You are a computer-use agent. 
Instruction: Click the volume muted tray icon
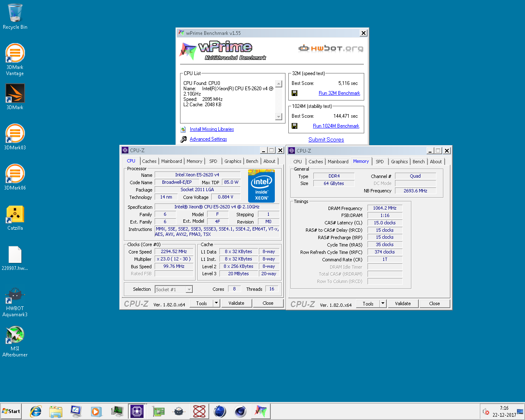[x=486, y=411]
